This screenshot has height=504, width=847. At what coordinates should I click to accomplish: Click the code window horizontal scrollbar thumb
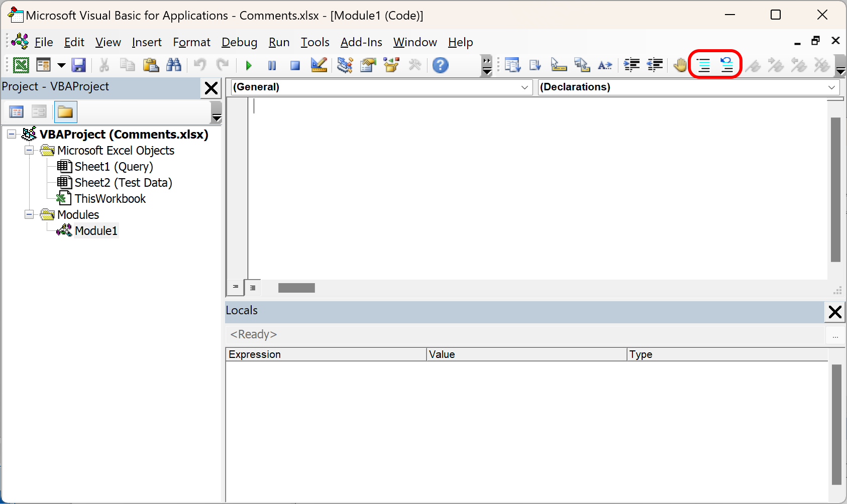296,288
